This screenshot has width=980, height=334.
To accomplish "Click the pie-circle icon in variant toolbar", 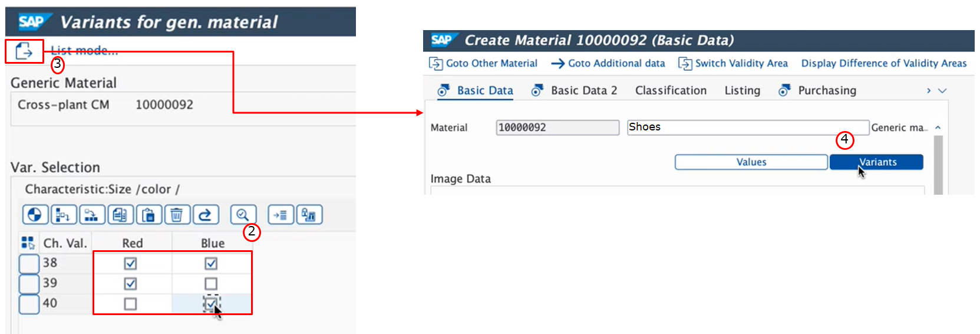I will (35, 215).
